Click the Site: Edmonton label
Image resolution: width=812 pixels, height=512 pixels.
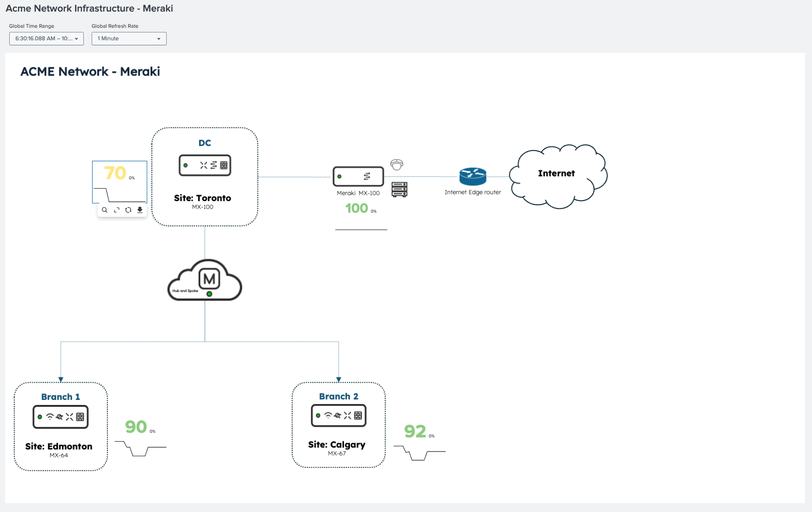(x=59, y=446)
